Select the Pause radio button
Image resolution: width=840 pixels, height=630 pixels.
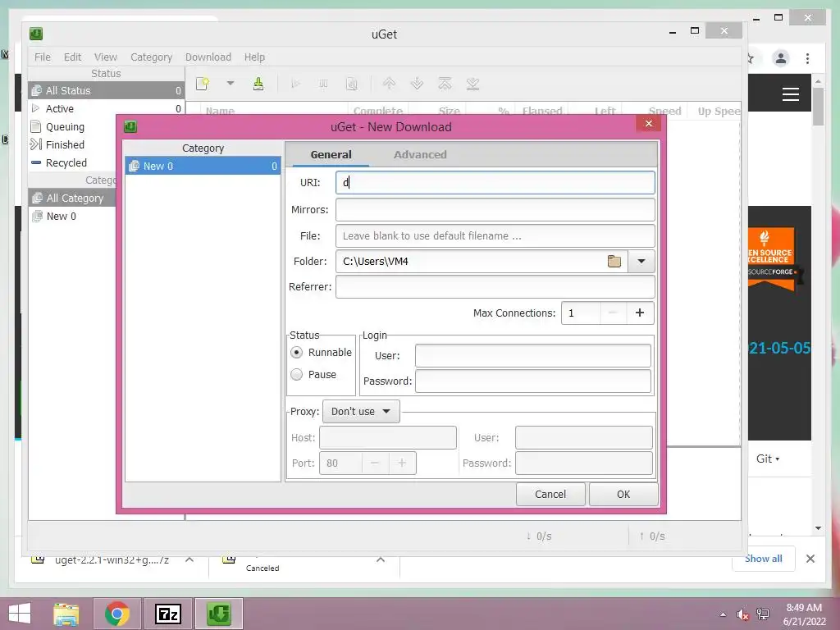(x=296, y=374)
